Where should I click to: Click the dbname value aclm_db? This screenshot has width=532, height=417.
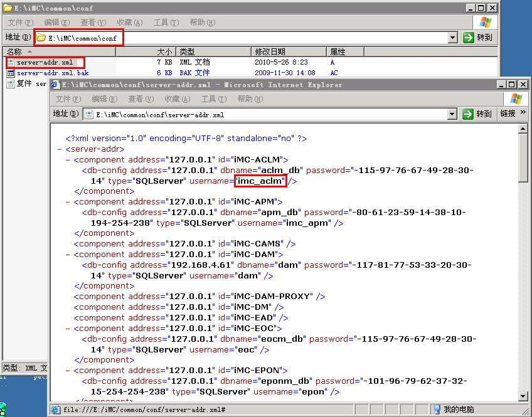[281, 170]
